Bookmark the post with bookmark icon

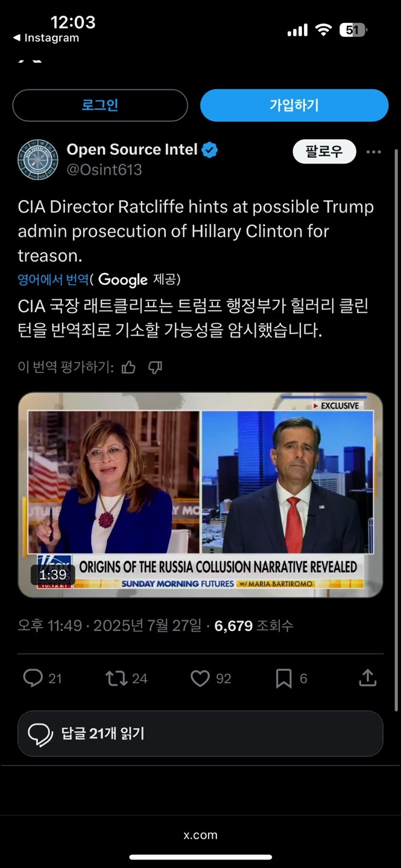283,679
